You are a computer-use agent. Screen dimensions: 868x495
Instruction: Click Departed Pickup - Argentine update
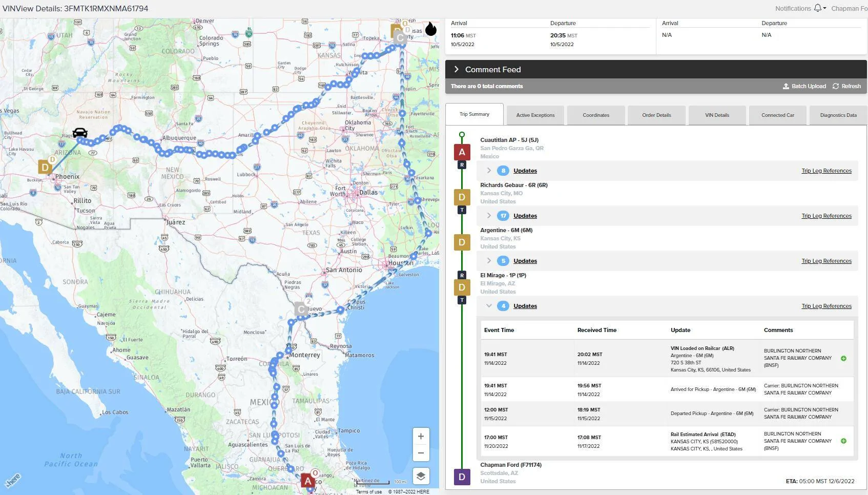tap(712, 414)
